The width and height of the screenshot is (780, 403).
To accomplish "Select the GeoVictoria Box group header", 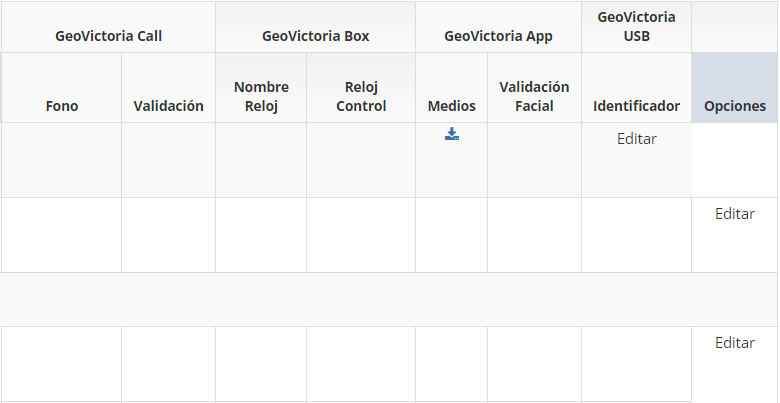I will pos(315,36).
